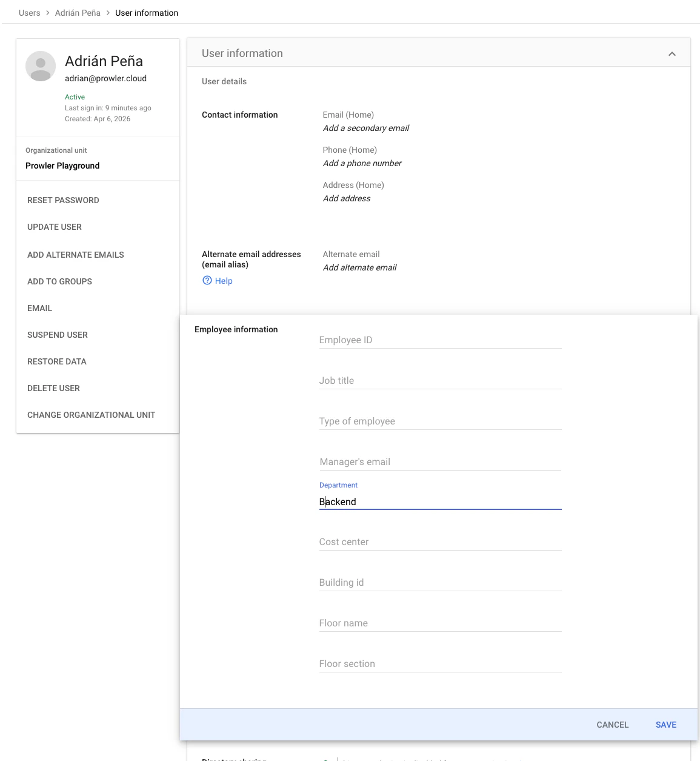Screen dimensions: 700x761
Task: Select the EMAIL action for this user
Action: (x=39, y=308)
